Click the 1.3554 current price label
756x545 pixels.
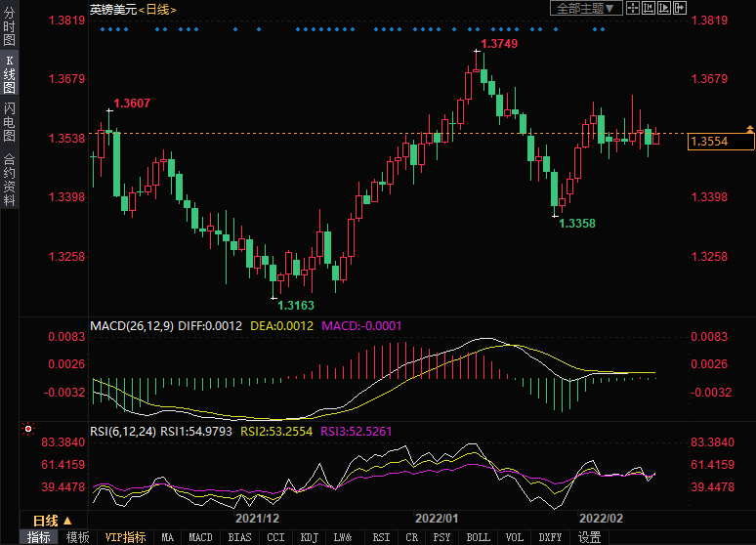tap(721, 142)
